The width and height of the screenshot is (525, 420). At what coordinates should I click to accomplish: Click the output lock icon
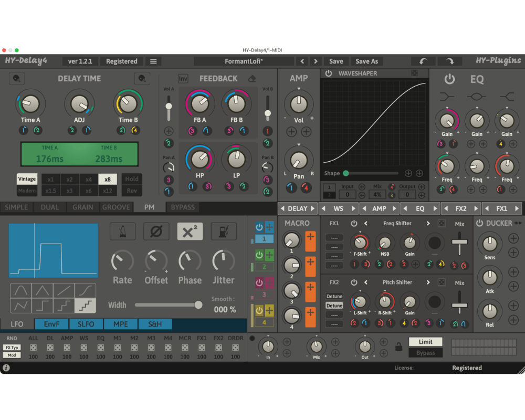398,346
